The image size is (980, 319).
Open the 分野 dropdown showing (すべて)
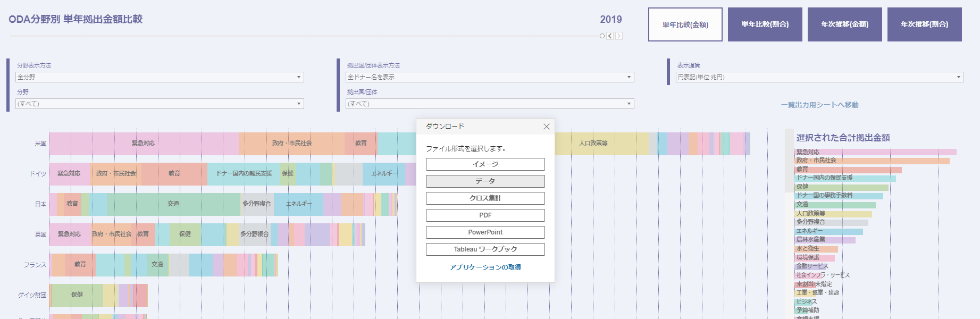click(x=160, y=104)
